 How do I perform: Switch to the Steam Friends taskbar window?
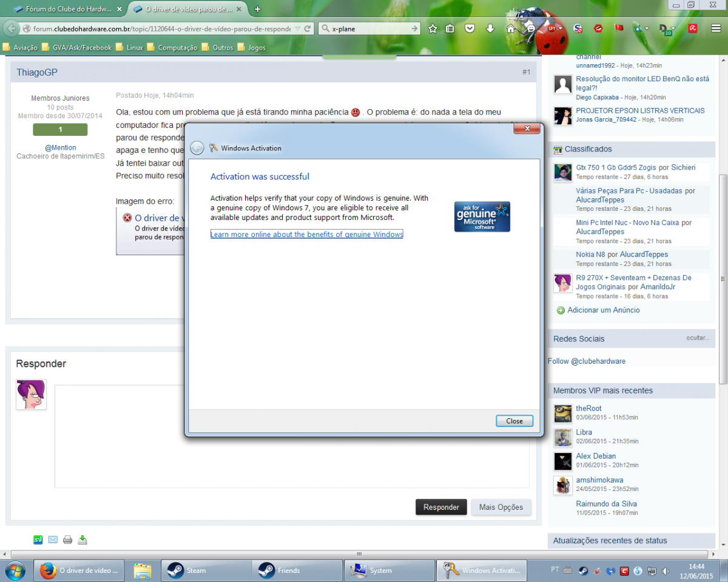pyautogui.click(x=297, y=570)
